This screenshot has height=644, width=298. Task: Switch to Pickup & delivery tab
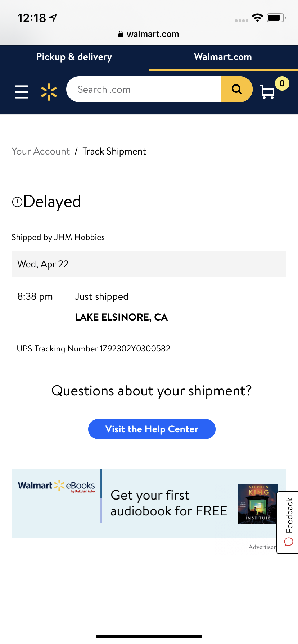(x=74, y=57)
